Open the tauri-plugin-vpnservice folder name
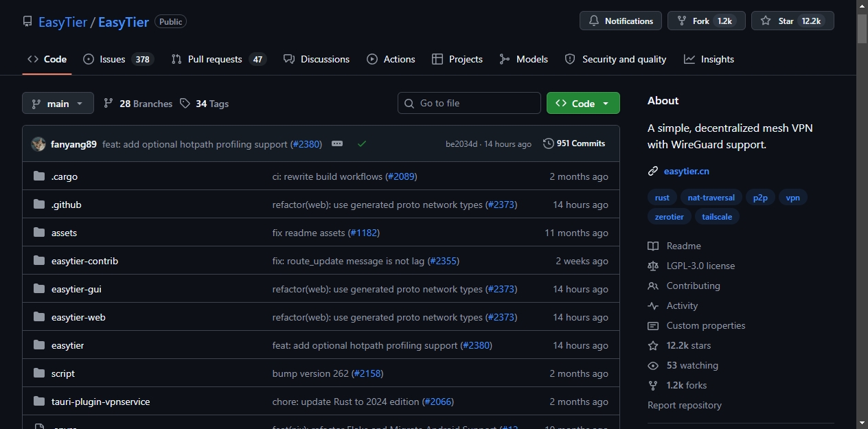This screenshot has width=868, height=429. (100, 402)
